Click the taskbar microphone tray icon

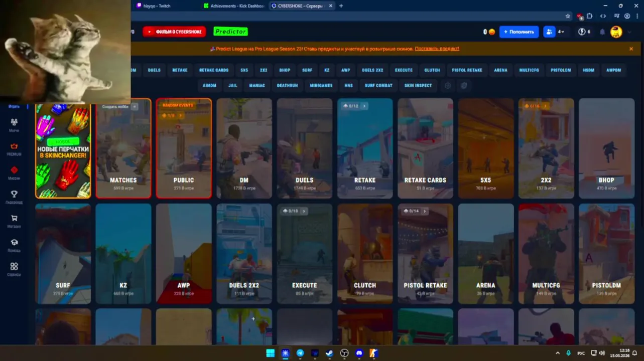pos(569,353)
